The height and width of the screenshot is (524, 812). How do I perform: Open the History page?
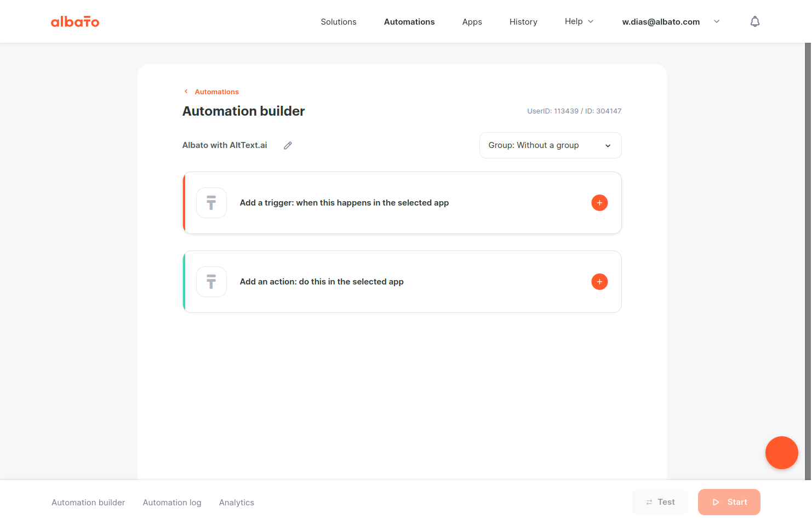pos(523,21)
